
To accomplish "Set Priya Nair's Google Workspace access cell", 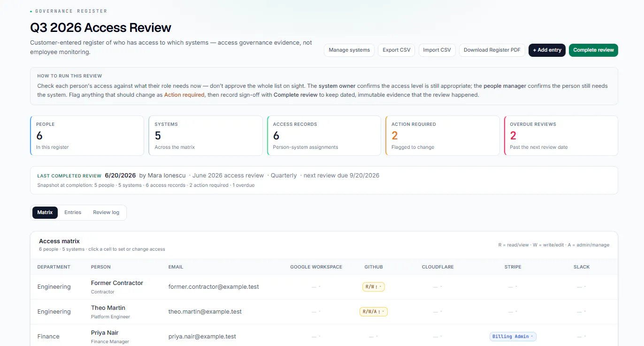I will coord(316,336).
